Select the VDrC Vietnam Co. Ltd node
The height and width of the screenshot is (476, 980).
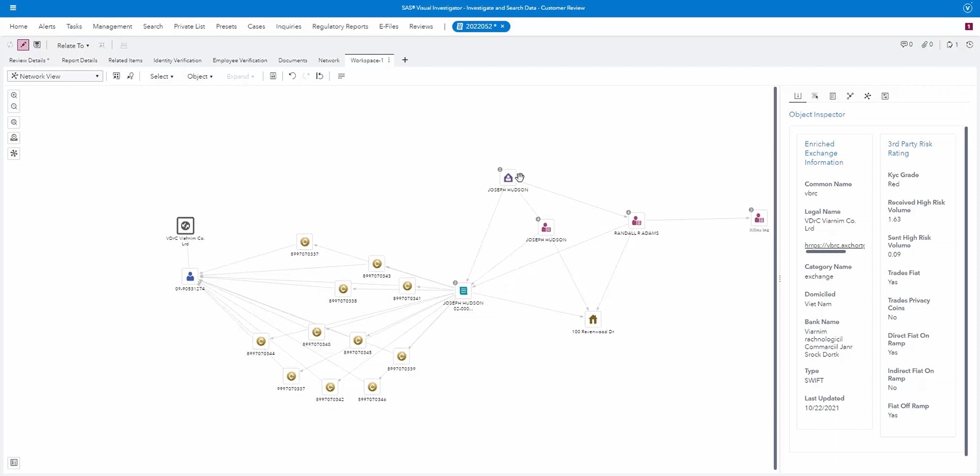tap(186, 226)
